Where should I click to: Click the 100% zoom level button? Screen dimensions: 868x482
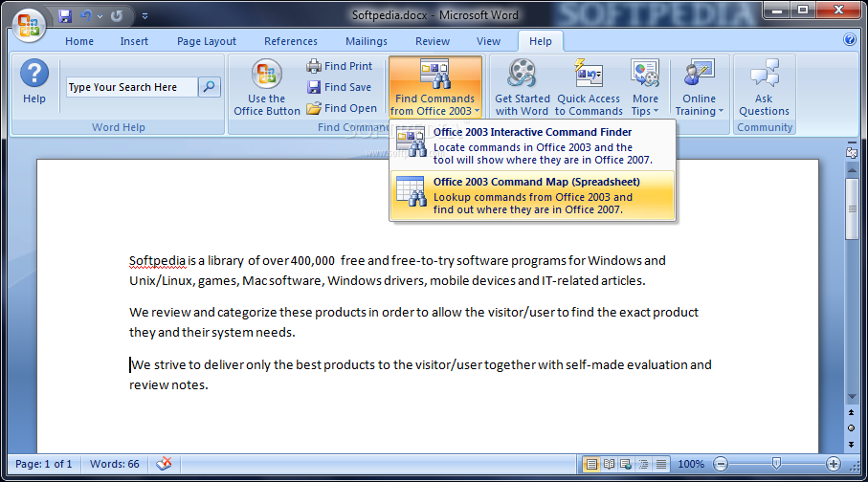(691, 464)
